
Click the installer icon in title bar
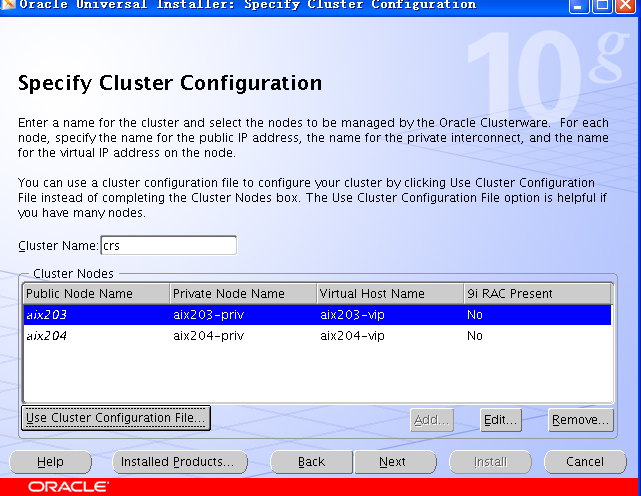[8, 4]
